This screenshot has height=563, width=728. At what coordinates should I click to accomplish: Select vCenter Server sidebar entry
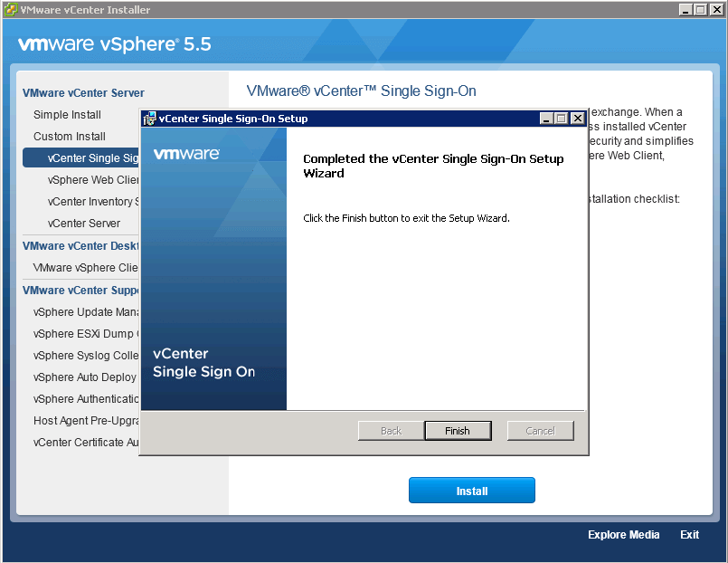[83, 224]
